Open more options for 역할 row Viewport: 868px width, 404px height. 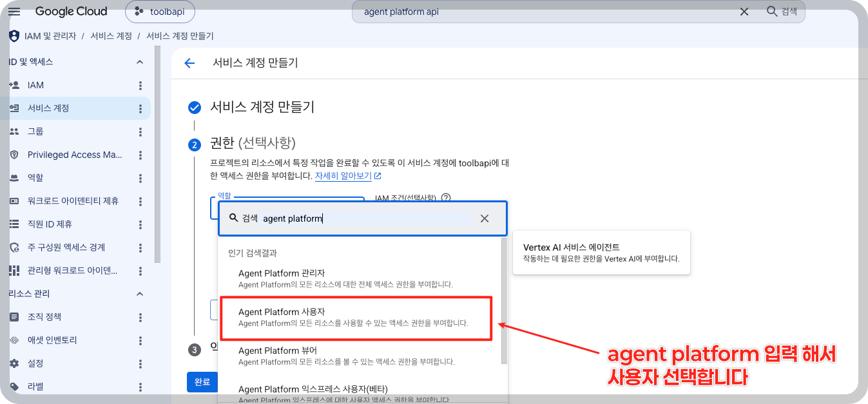pos(140,178)
